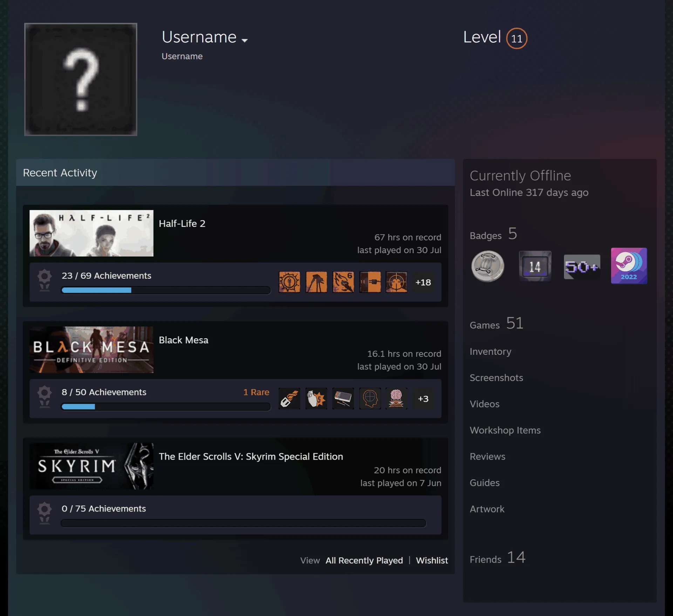Click the Black Mesa achievements progress bar
The image size is (673, 616).
(166, 407)
